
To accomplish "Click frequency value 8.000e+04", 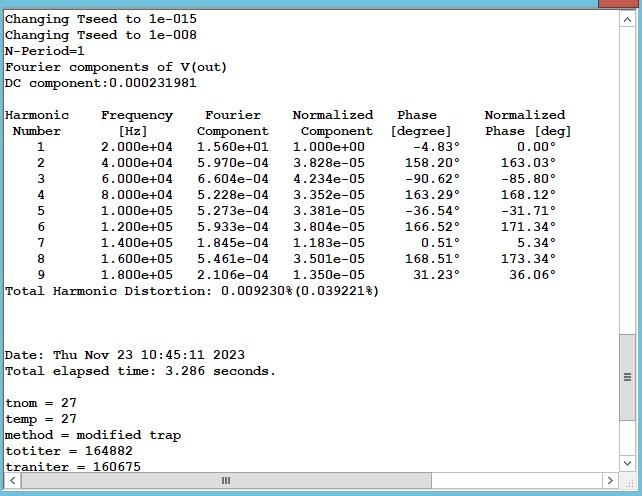I will pyautogui.click(x=137, y=195).
